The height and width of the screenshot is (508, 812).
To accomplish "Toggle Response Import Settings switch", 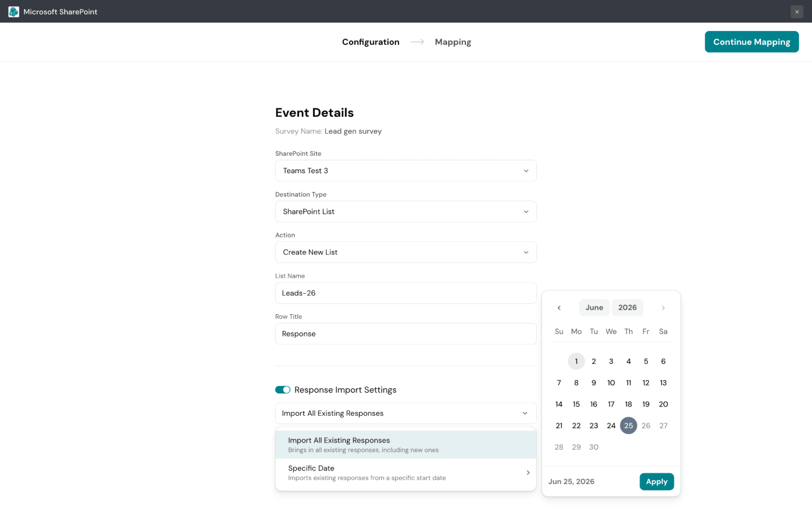I will 283,390.
